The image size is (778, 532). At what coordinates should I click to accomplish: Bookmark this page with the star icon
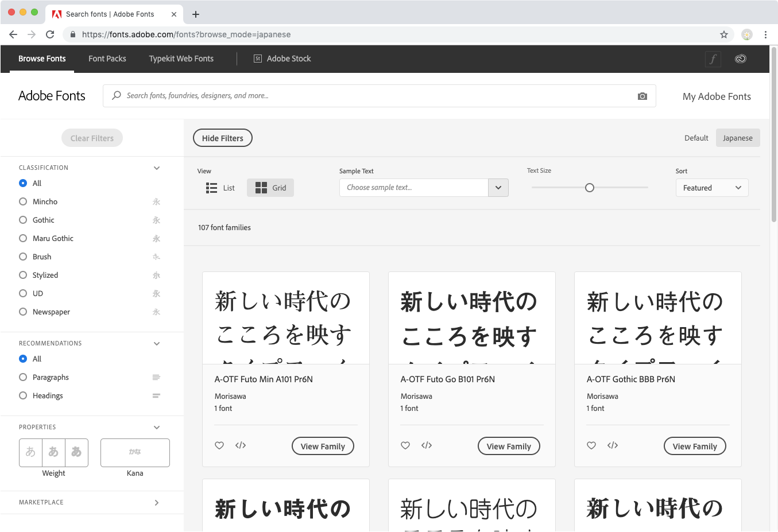coord(724,34)
